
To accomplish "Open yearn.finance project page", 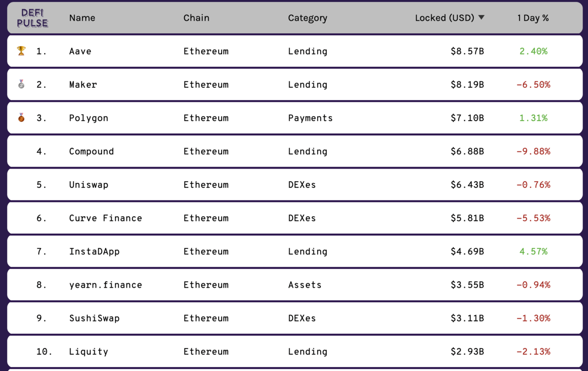I will click(x=105, y=285).
